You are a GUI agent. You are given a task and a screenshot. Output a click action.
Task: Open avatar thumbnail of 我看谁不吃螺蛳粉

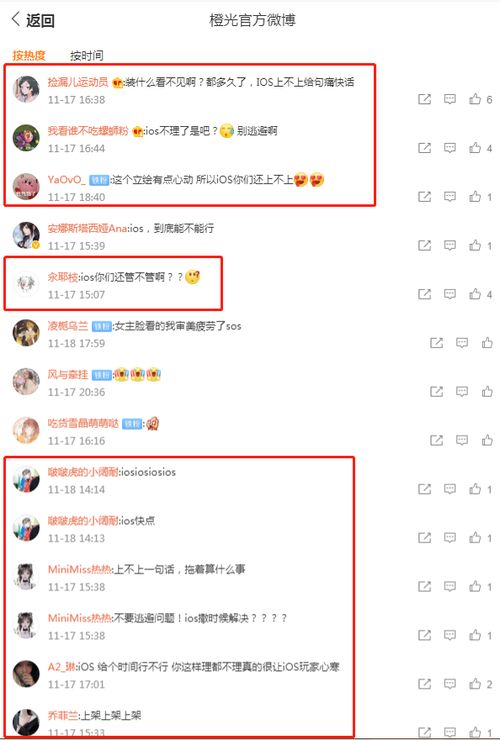click(x=26, y=138)
